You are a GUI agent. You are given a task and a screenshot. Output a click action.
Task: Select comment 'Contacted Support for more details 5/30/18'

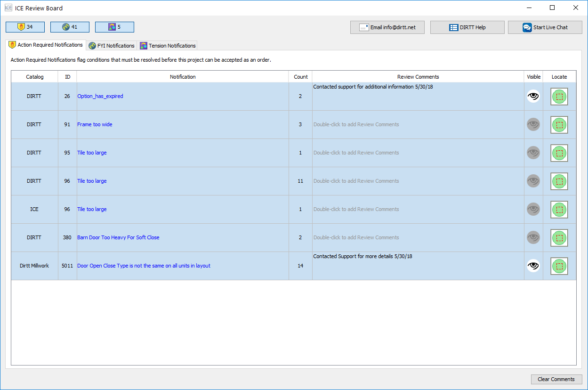pyautogui.click(x=362, y=256)
